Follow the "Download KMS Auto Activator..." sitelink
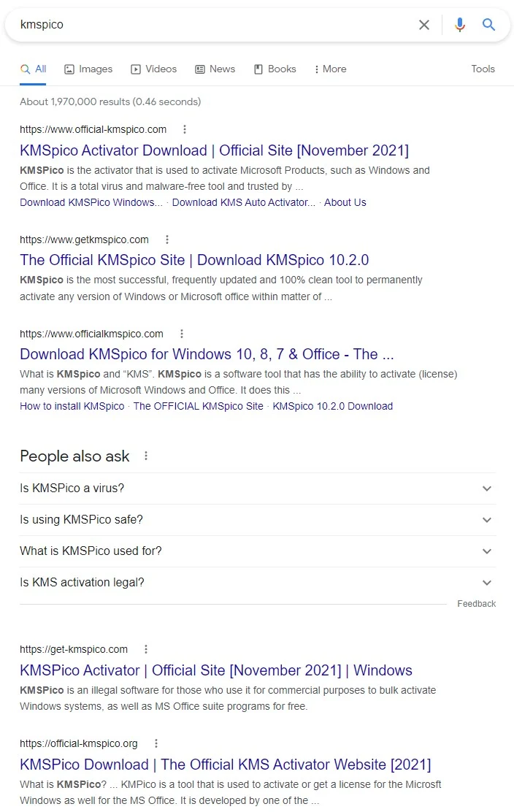Screen dimensions: 514x812 [x=244, y=202]
